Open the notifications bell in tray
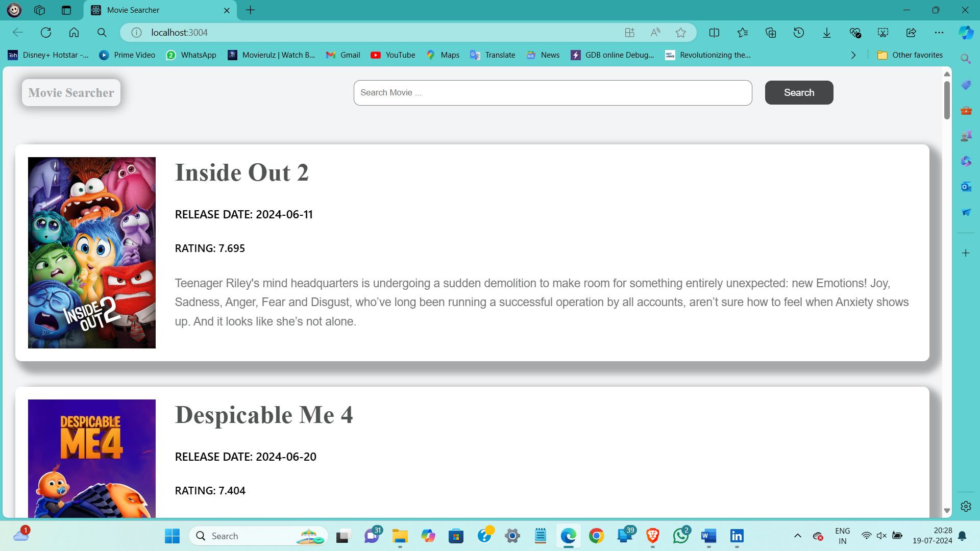Viewport: 980px width, 551px height. click(962, 536)
